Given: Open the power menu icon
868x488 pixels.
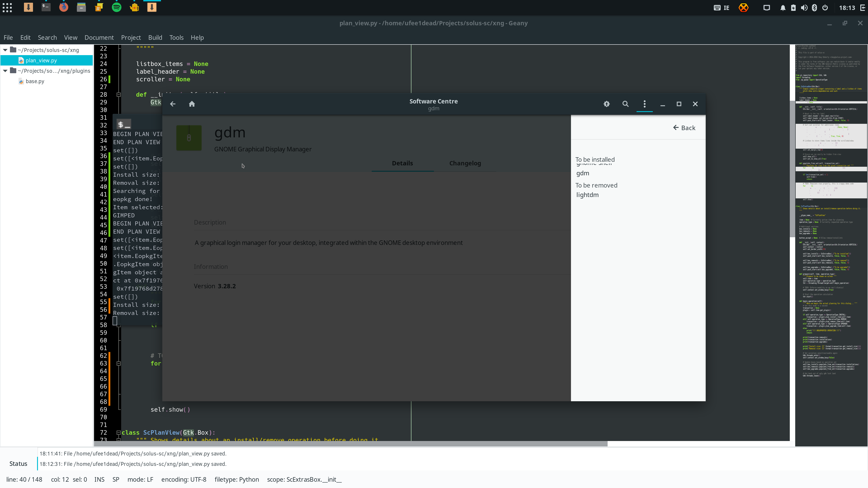Looking at the screenshot, I should pyautogui.click(x=825, y=8).
